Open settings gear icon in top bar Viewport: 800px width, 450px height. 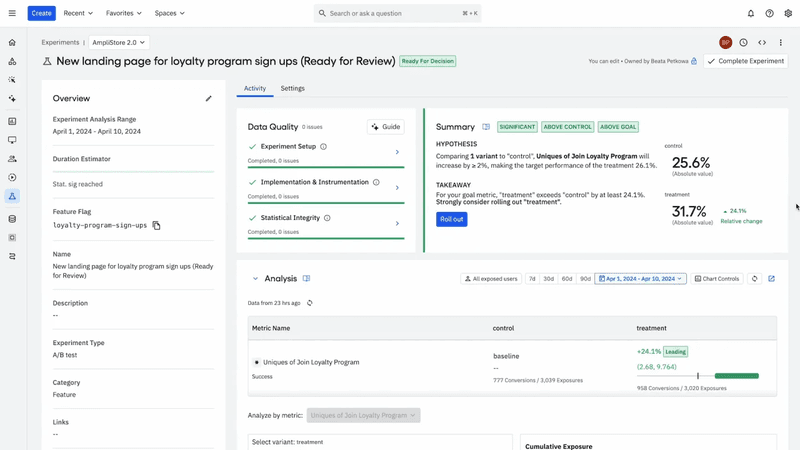point(788,13)
